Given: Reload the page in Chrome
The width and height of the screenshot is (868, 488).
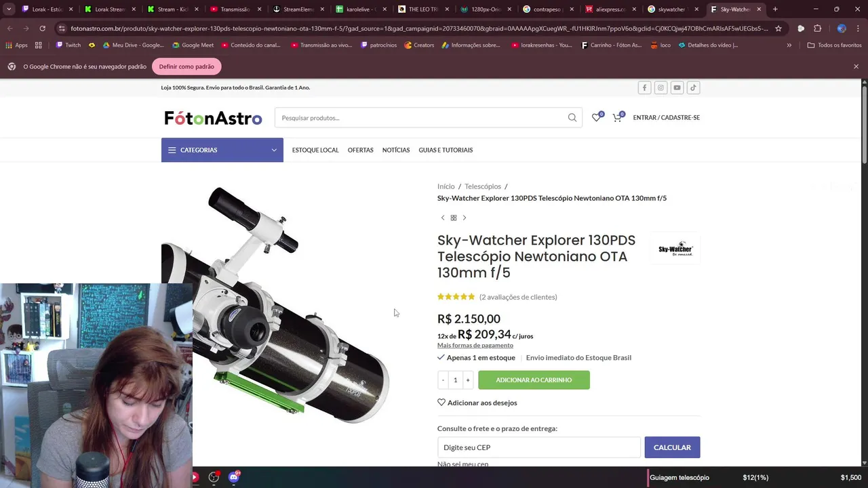Looking at the screenshot, I should coord(42,28).
